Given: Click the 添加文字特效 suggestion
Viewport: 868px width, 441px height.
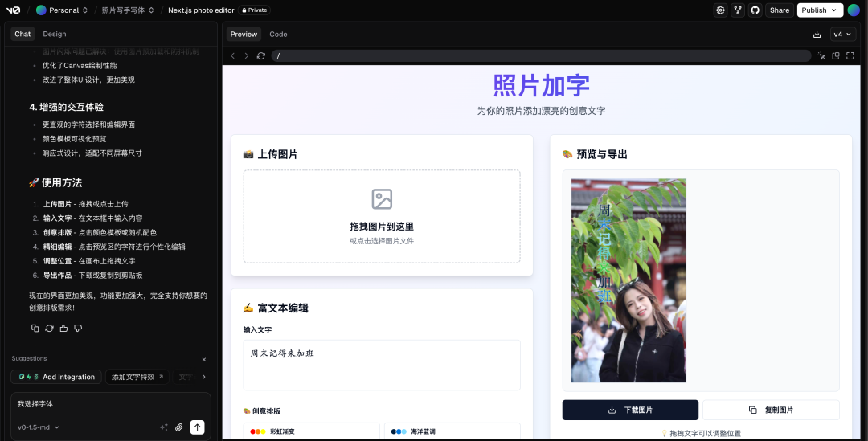Looking at the screenshot, I should coord(137,377).
